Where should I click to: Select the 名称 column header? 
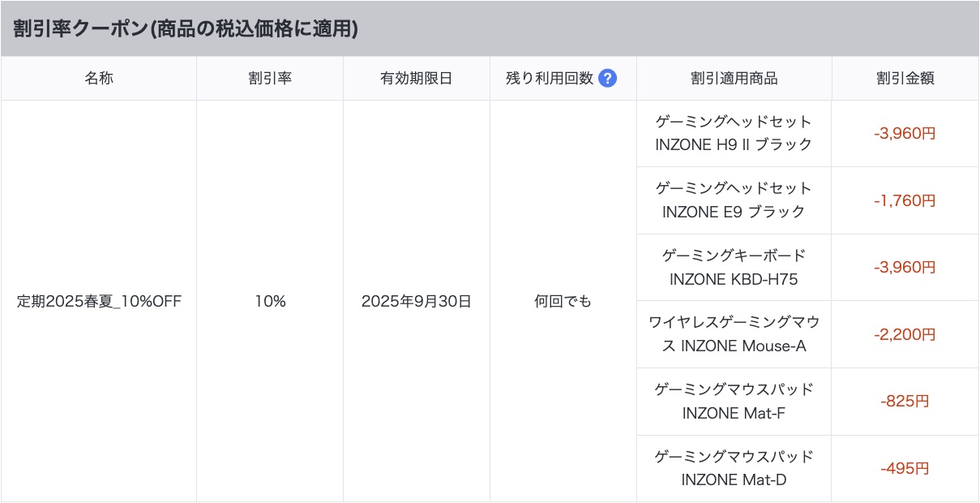pos(99,79)
